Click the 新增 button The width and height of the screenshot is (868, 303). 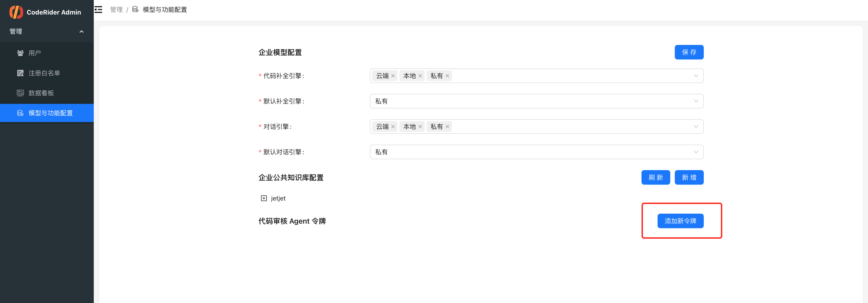(689, 178)
